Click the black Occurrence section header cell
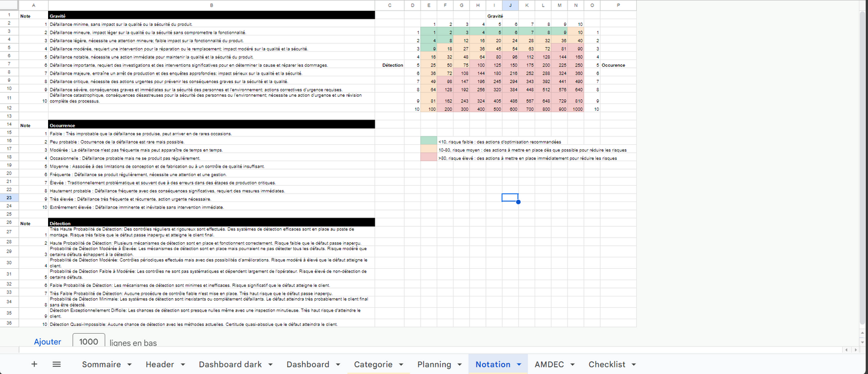 tap(211, 125)
